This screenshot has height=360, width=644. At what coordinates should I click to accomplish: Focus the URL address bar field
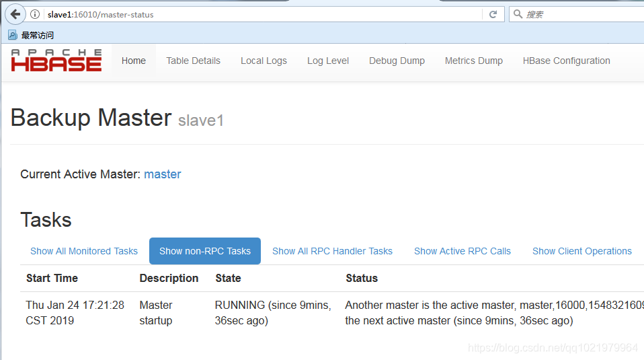pyautogui.click(x=263, y=14)
